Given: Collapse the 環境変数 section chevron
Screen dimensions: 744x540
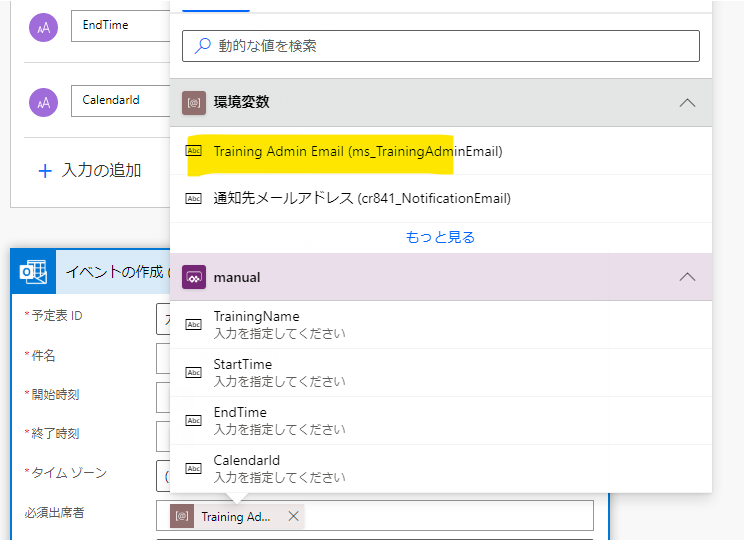Looking at the screenshot, I should tap(687, 102).
